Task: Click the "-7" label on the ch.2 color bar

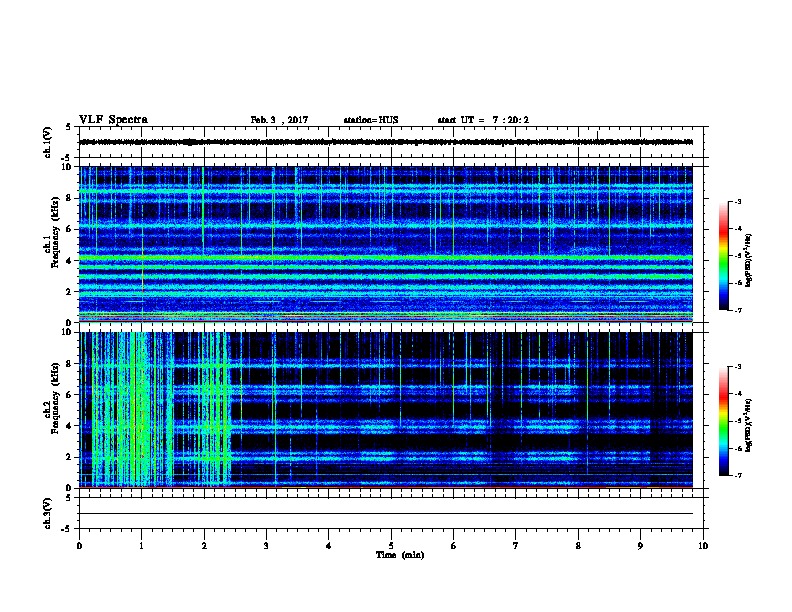Action: pos(737,476)
